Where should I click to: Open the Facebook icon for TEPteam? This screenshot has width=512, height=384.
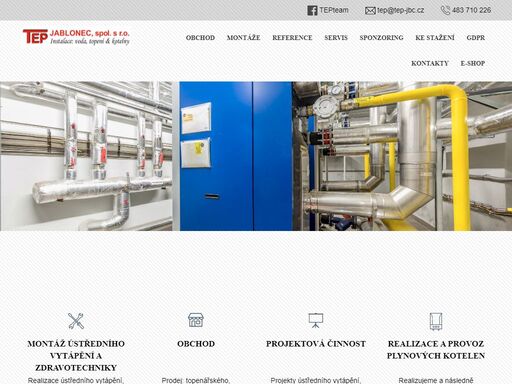click(312, 11)
